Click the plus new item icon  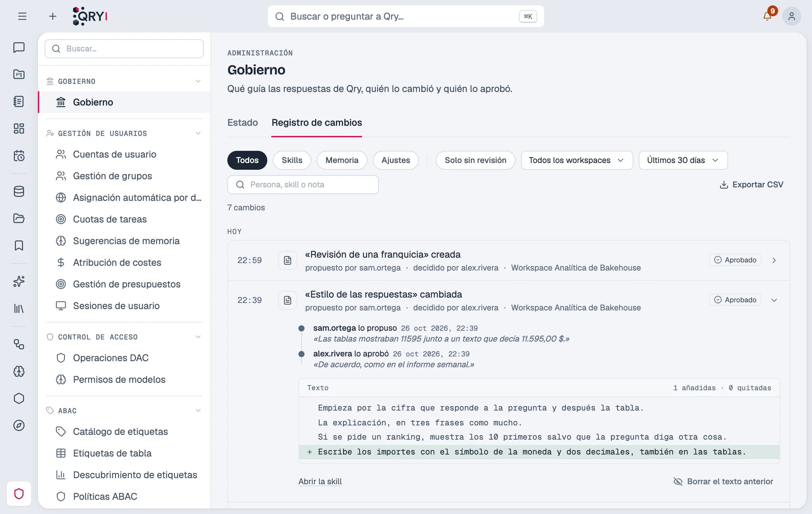click(52, 16)
